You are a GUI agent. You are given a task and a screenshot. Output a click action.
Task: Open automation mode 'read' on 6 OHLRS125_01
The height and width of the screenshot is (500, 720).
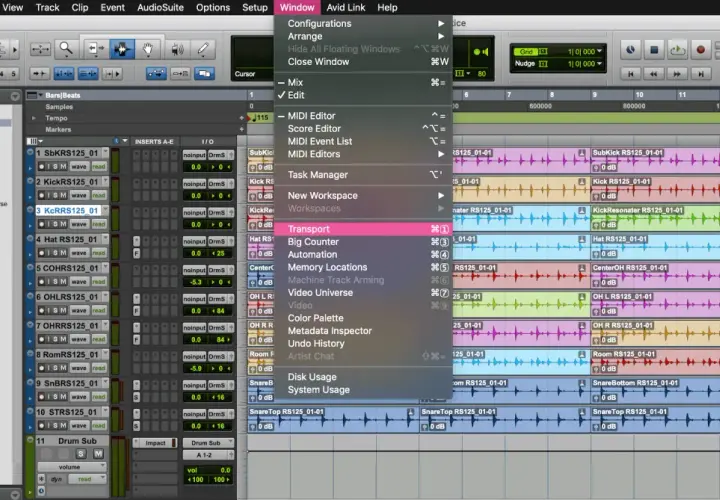(99, 310)
